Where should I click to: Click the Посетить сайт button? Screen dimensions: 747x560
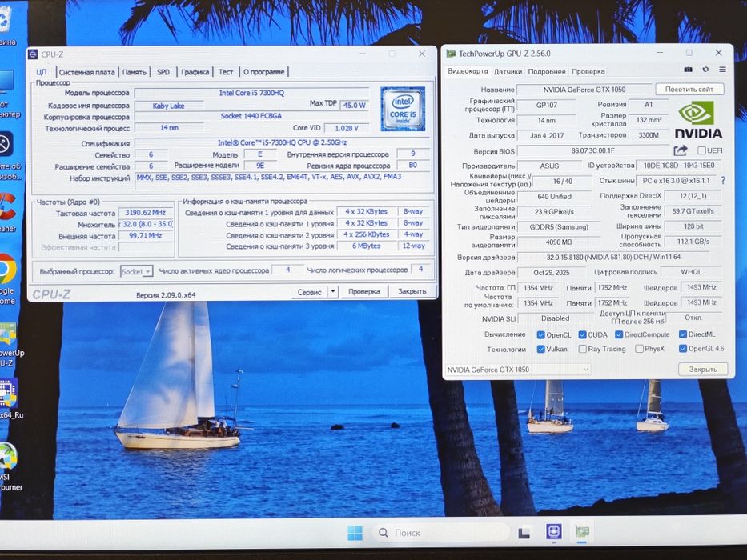pos(689,89)
